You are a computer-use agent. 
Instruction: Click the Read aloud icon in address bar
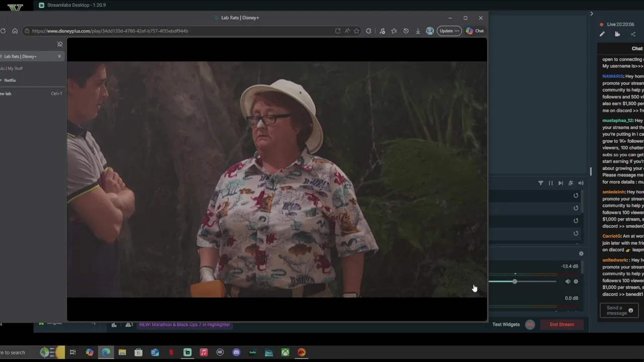(x=347, y=31)
